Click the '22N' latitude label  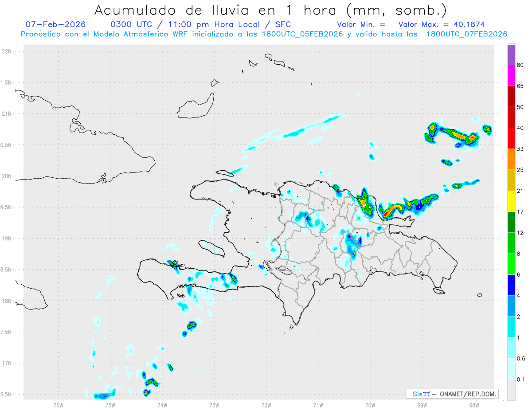point(7,51)
